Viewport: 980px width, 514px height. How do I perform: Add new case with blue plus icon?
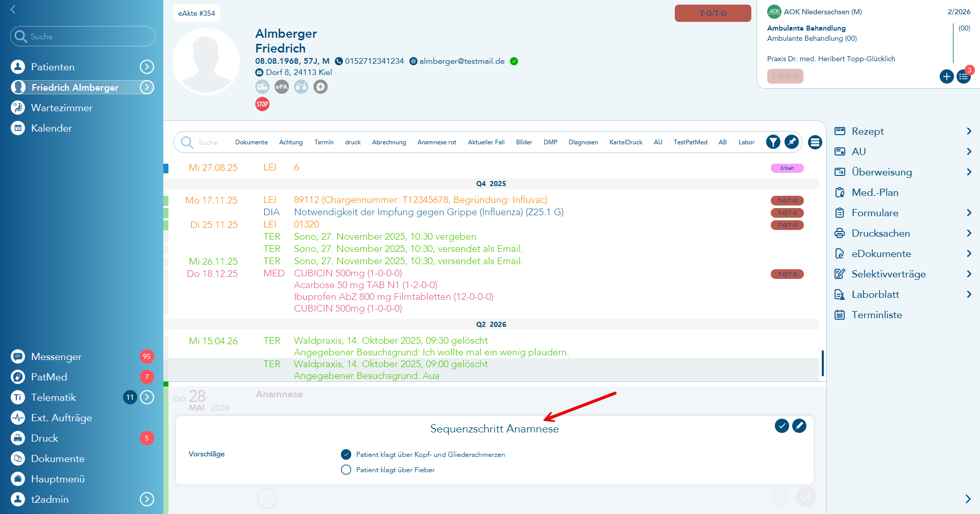(947, 76)
